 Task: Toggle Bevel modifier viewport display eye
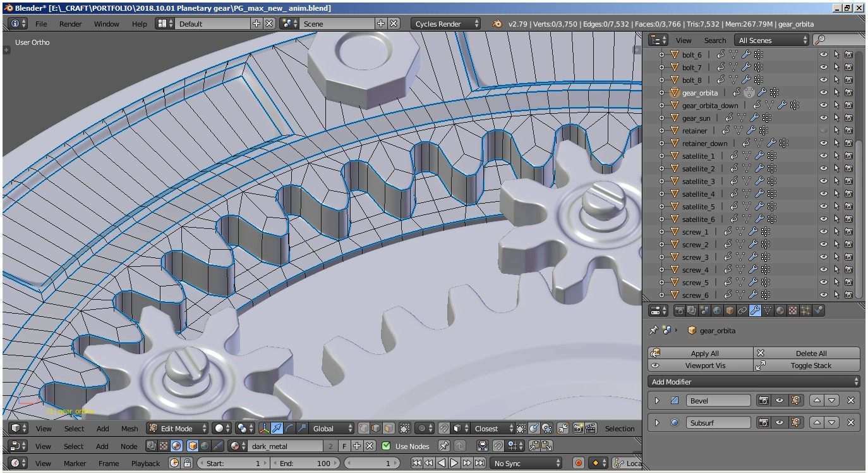tap(780, 400)
